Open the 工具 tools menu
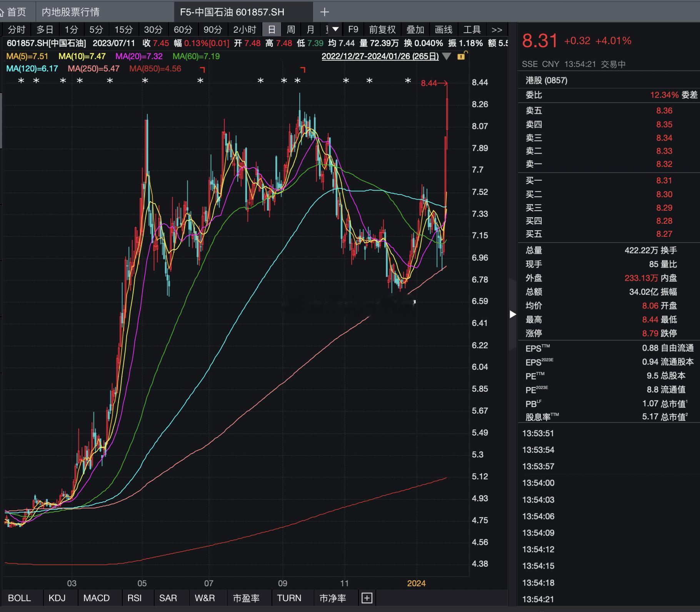 472,30
